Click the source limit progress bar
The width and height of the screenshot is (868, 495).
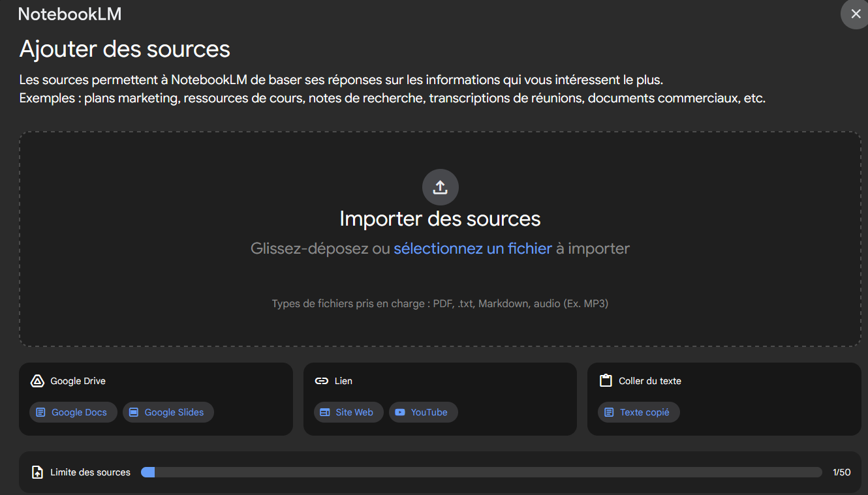point(482,472)
